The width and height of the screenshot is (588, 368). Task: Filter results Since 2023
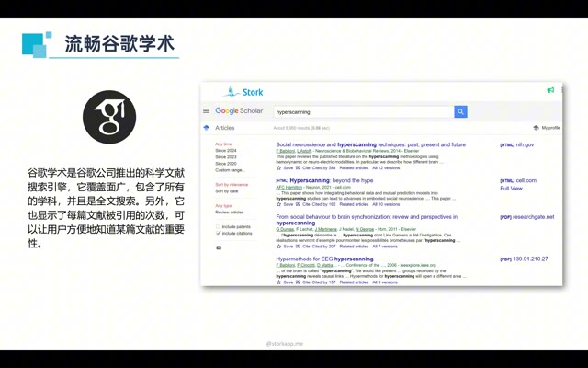[226, 157]
